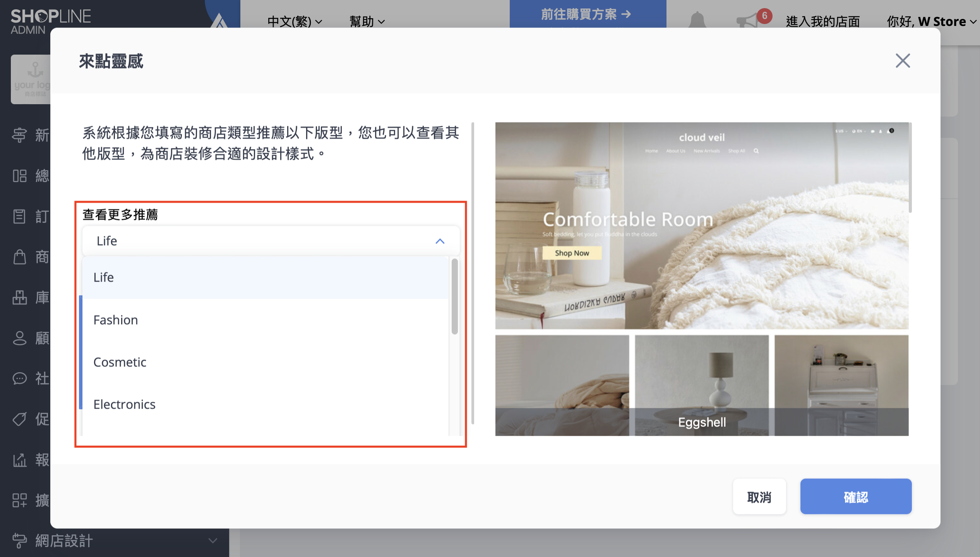980x557 pixels.
Task: Close the 來點靈感 dialog
Action: pos(903,60)
